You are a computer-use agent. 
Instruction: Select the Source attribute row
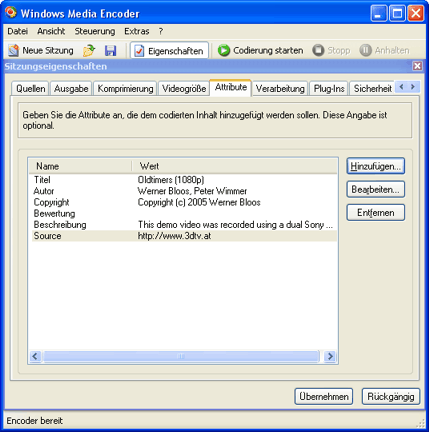coord(184,236)
